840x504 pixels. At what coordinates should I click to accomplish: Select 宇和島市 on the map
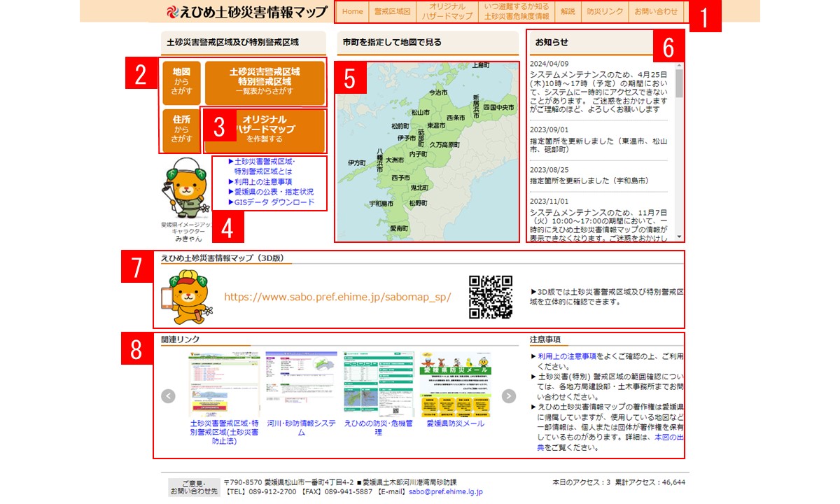click(x=381, y=204)
